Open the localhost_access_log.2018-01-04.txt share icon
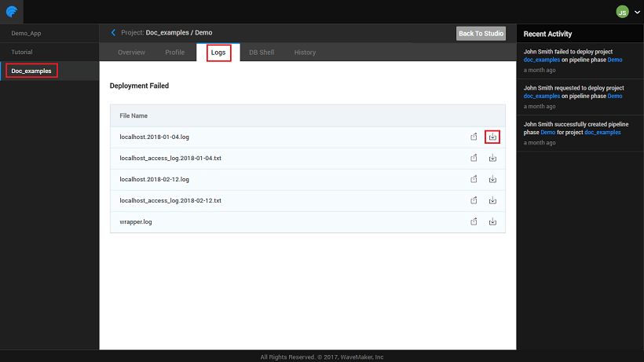The image size is (644, 362). pos(474,158)
